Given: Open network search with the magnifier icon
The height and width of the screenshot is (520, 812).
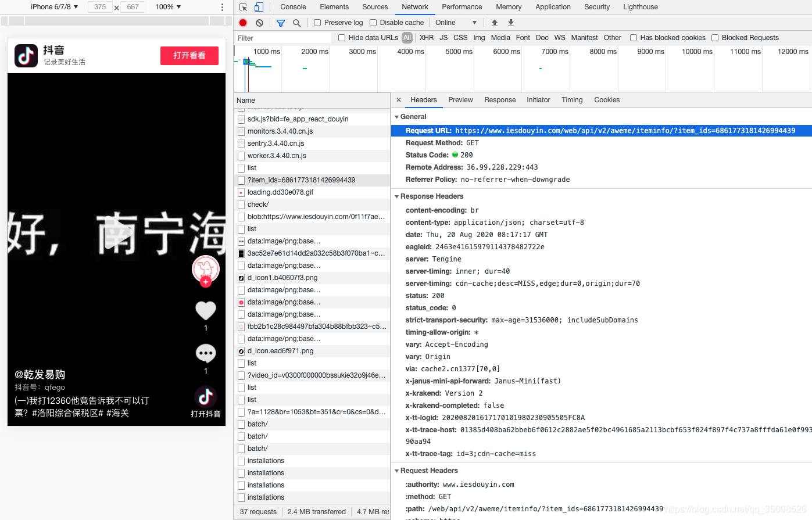Looking at the screenshot, I should (x=297, y=23).
